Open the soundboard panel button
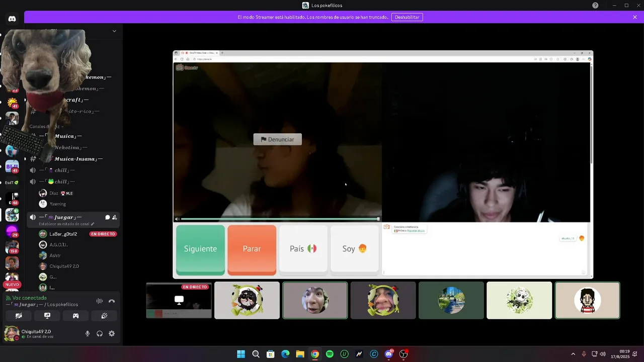The height and width of the screenshot is (362, 644). click(x=104, y=316)
